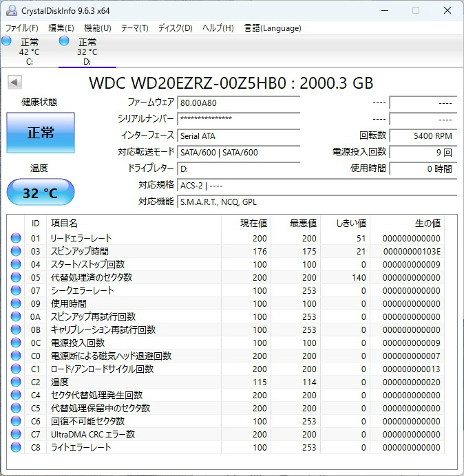Viewport: 464px width, 476px height.
Task: Select the D: drive status circle icon
Action: pos(64,41)
